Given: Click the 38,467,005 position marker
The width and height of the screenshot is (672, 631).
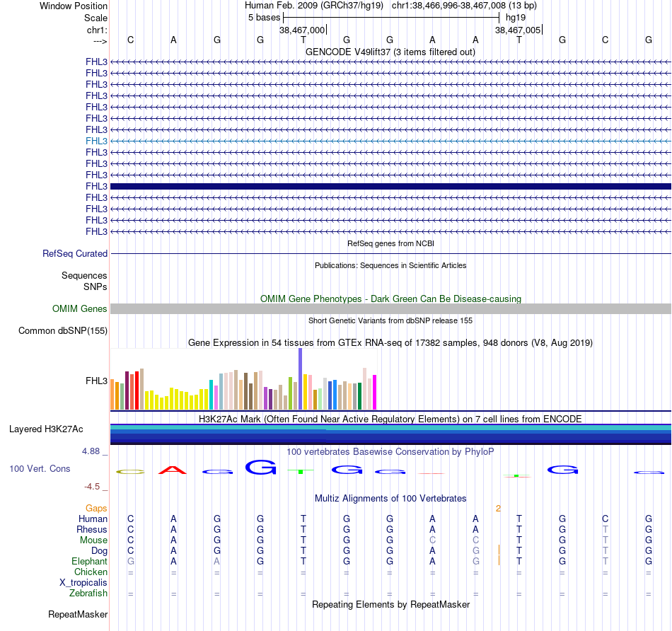Looking at the screenshot, I should click(518, 30).
